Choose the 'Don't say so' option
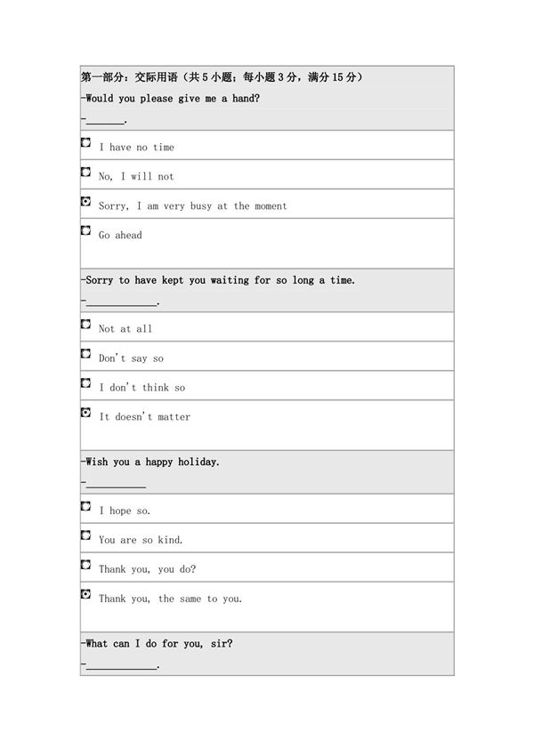Screen dimensions: 534x756 tap(86, 354)
